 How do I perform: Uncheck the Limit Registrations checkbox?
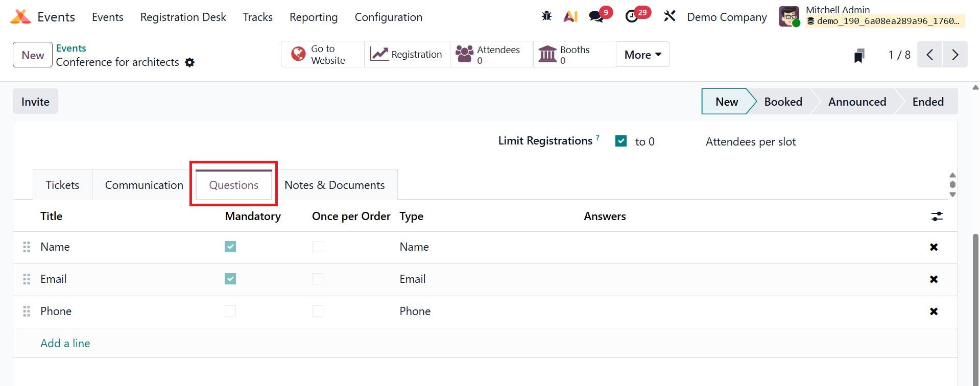(x=621, y=141)
